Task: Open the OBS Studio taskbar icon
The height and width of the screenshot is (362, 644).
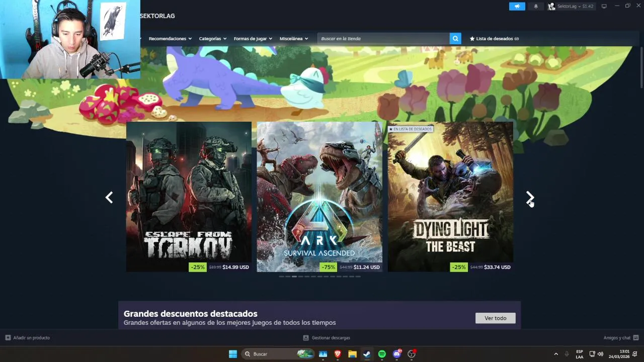Action: [x=412, y=354]
